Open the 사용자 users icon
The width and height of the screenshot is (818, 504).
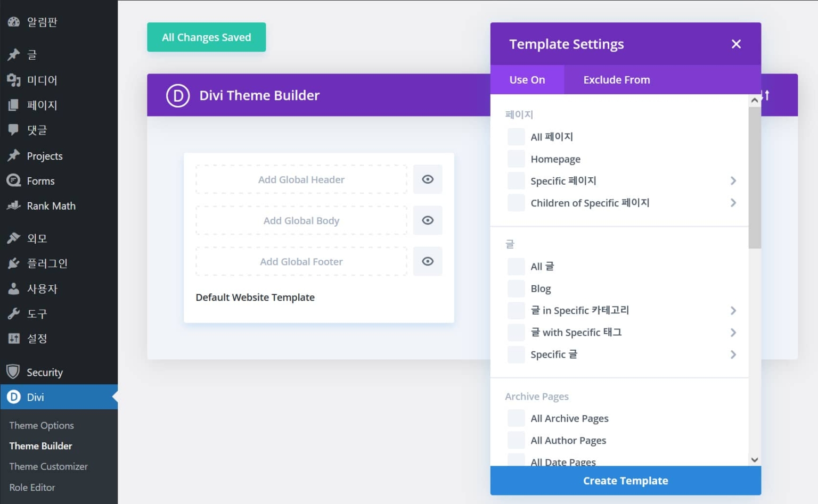pyautogui.click(x=14, y=288)
